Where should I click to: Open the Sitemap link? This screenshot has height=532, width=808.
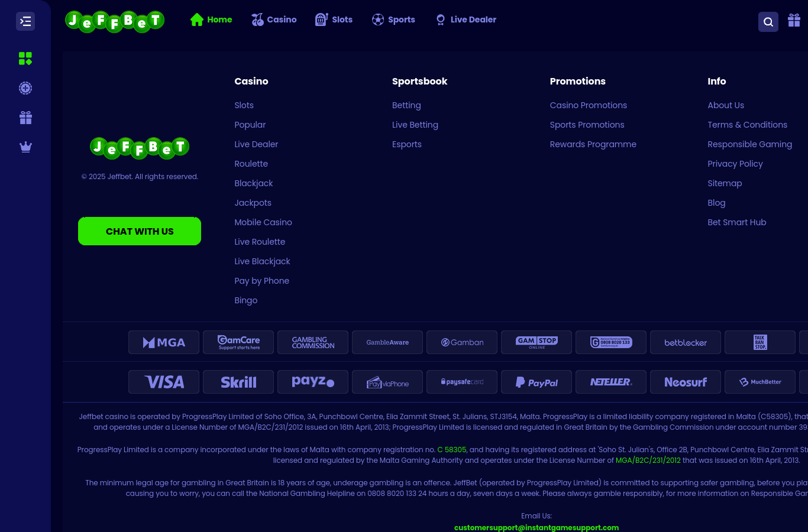[725, 183]
